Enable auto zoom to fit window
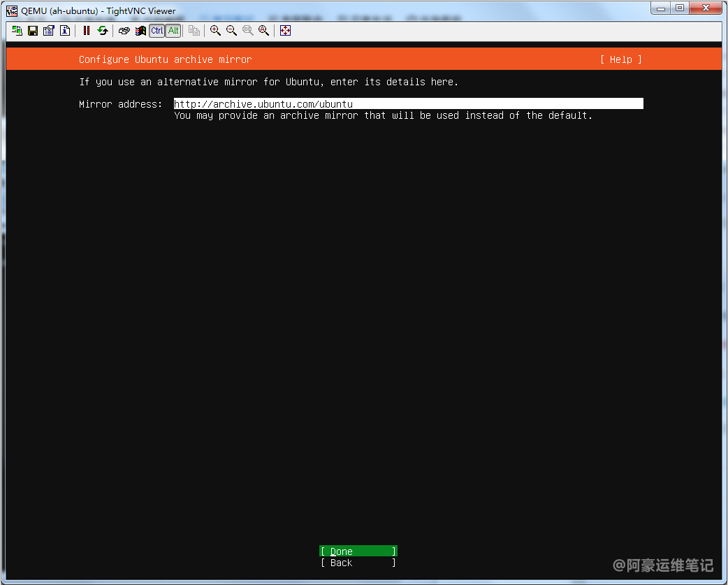Image resolution: width=728 pixels, height=585 pixels. [263, 31]
